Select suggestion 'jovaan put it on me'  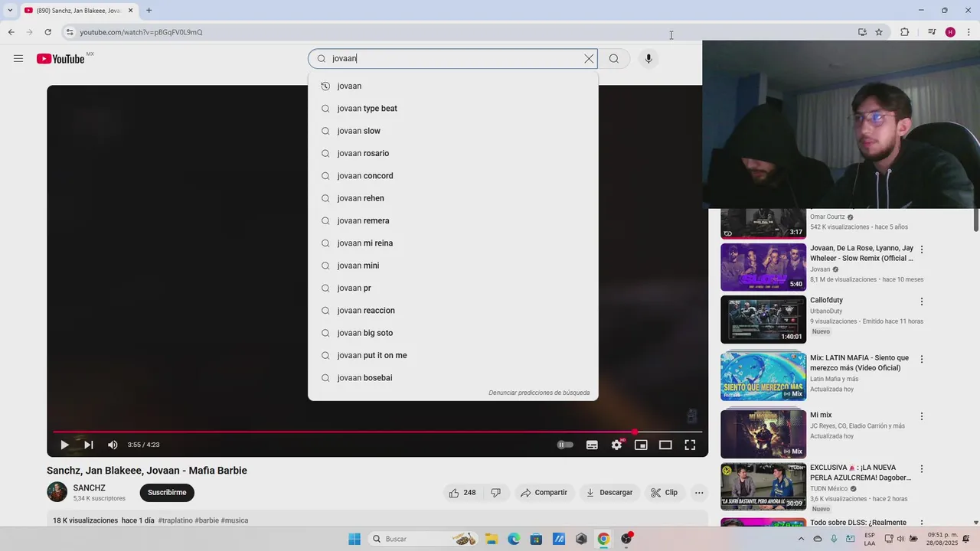(x=453, y=355)
